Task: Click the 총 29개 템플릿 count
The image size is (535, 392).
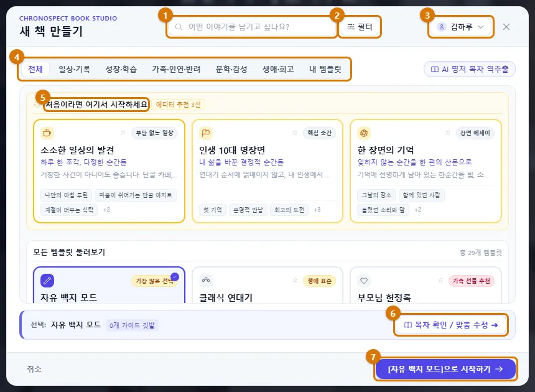Action: [x=480, y=253]
